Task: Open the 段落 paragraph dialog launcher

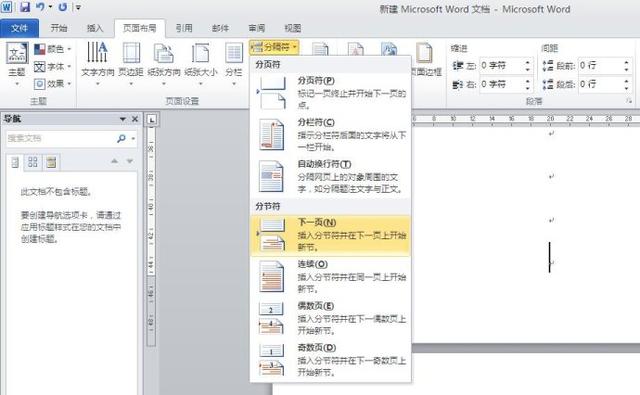Action: [x=629, y=101]
